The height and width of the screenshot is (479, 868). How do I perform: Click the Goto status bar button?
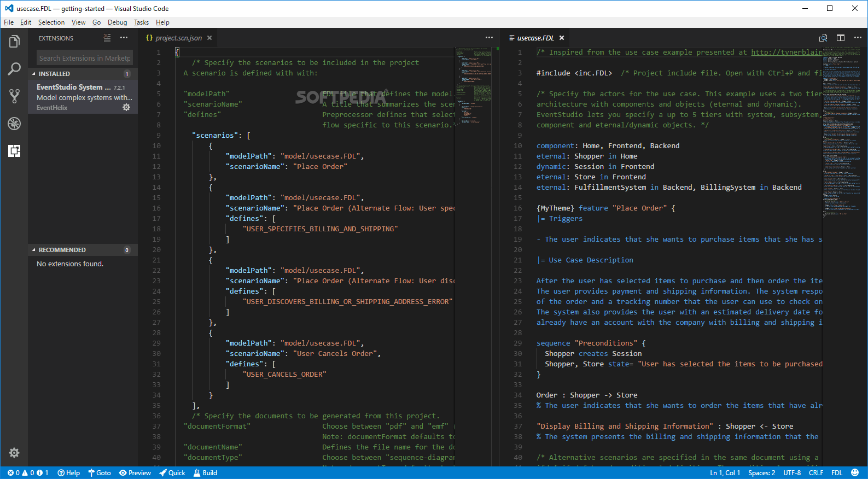[x=100, y=473]
